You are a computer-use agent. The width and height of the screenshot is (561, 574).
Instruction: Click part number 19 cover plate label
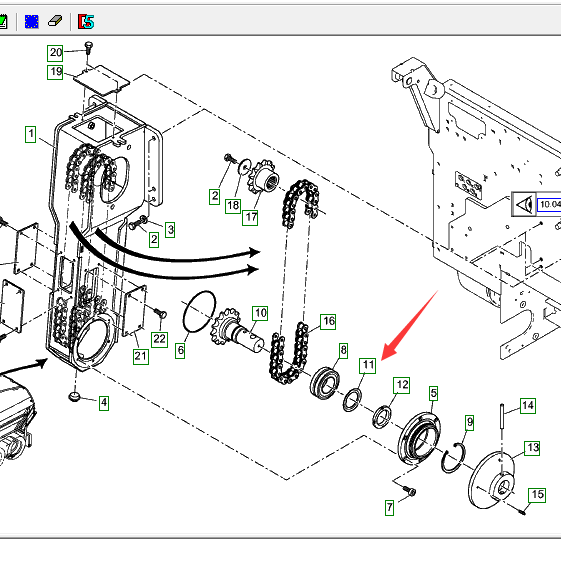coord(55,72)
